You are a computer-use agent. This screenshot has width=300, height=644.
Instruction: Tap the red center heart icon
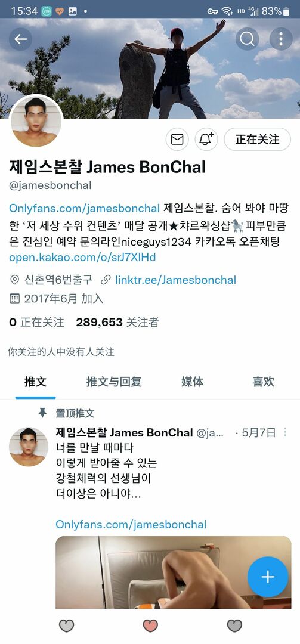click(150, 626)
